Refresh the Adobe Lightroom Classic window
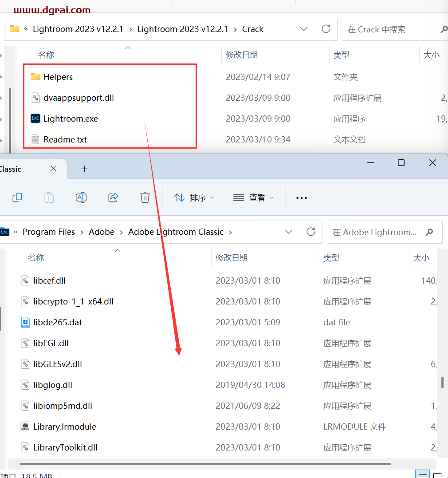448x478 pixels. pos(311,232)
